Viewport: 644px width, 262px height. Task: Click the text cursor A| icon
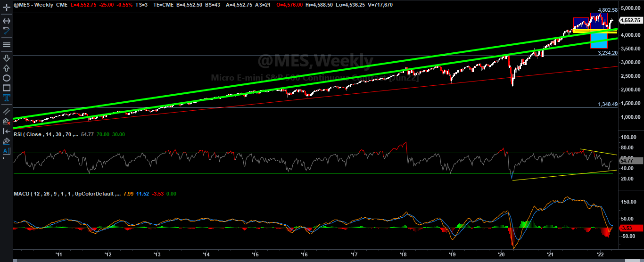(7, 151)
